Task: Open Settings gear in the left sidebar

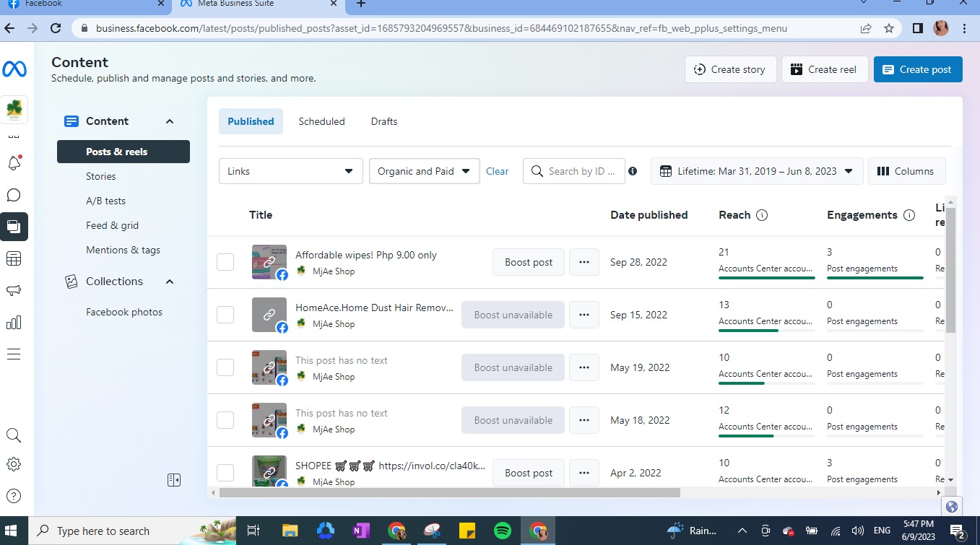Action: (x=14, y=464)
